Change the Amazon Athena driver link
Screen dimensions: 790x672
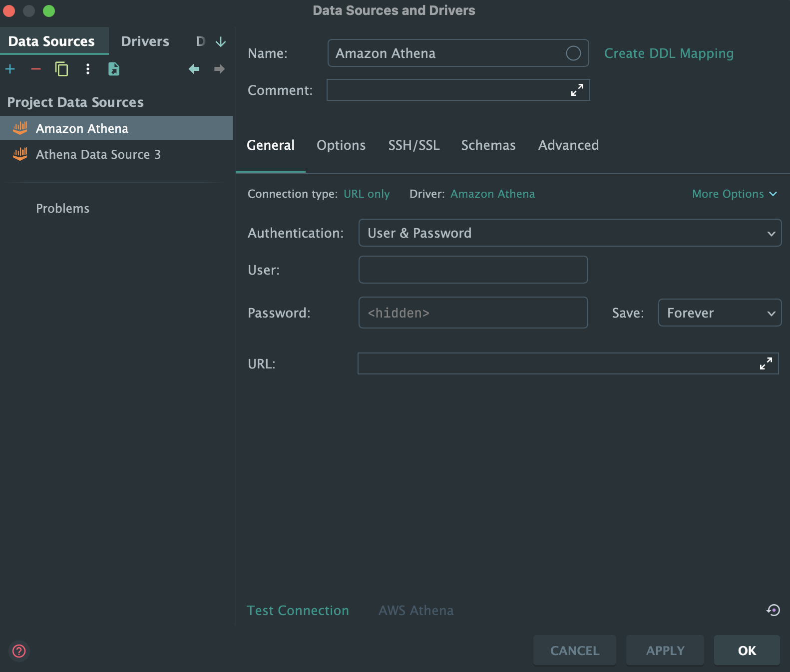[x=492, y=194]
